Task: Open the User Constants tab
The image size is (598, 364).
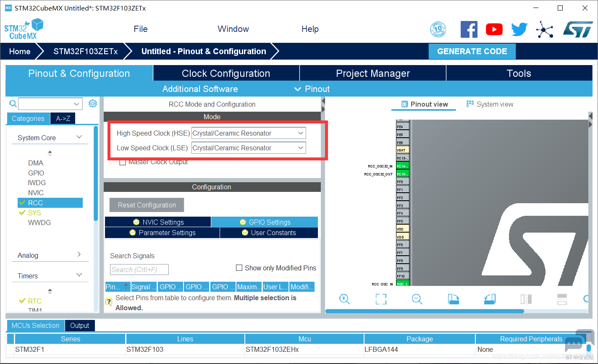Action: pos(269,233)
